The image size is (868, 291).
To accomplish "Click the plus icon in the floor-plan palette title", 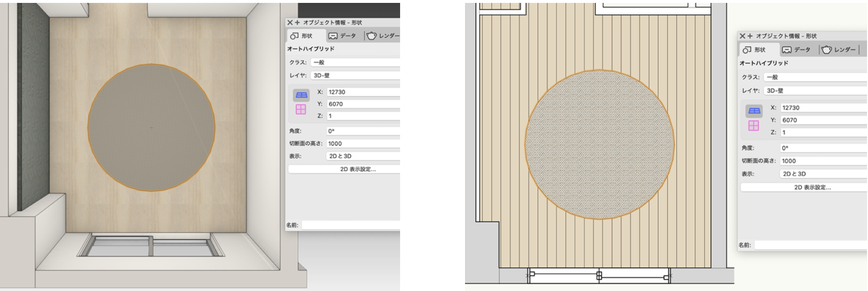I will [x=750, y=36].
